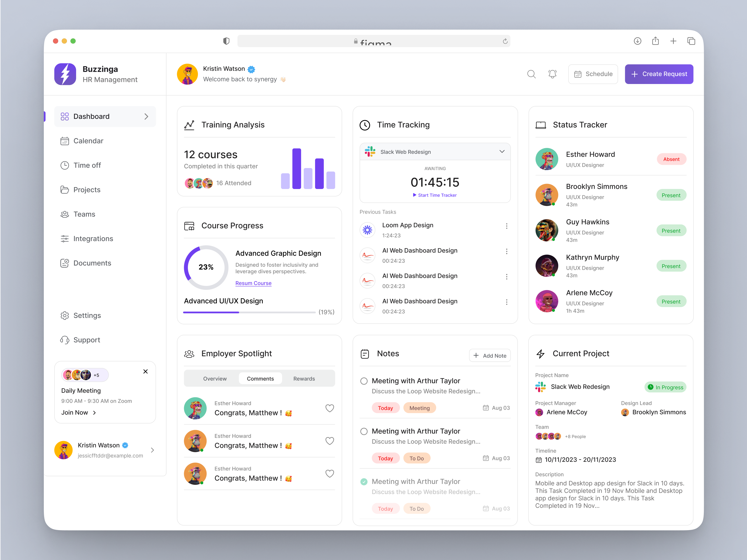Check off the first Meeting with Arthur Taylor note
Screen dimensions: 747x560
point(364,381)
